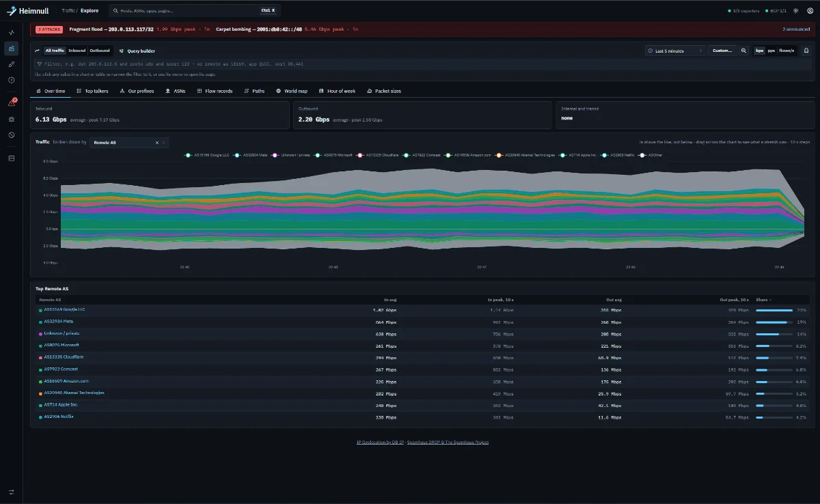Switch units to bps
The width and height of the screenshot is (820, 504).
point(760,51)
